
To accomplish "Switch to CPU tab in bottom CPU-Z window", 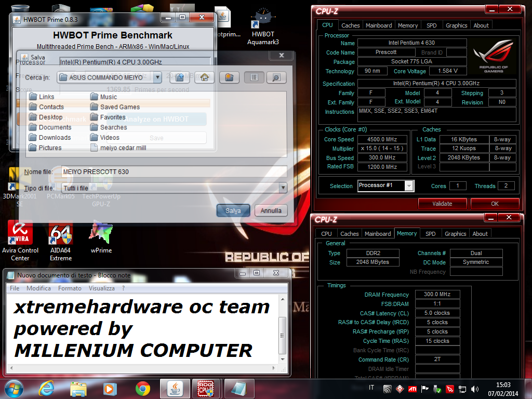I will (326, 234).
